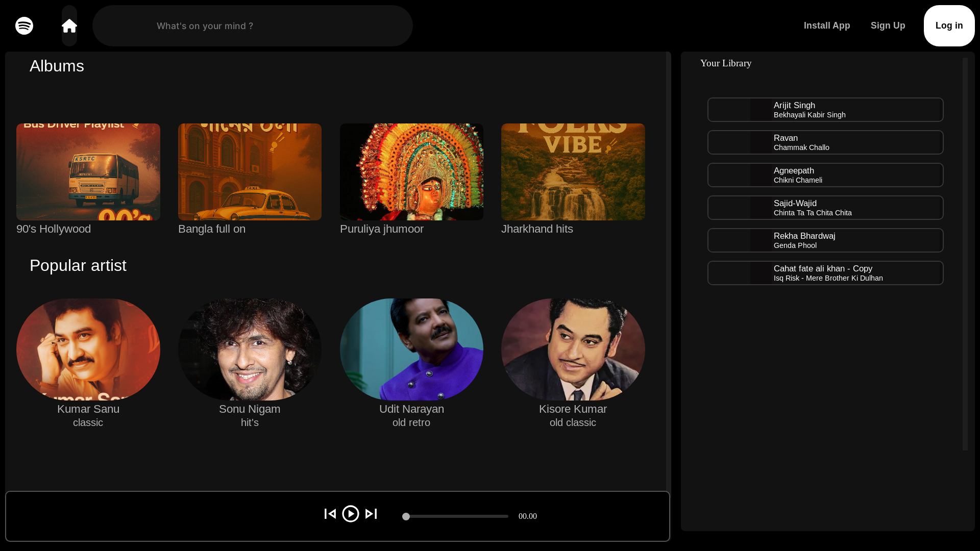The height and width of the screenshot is (551, 980).
Task: Skip to next track
Action: point(371,514)
